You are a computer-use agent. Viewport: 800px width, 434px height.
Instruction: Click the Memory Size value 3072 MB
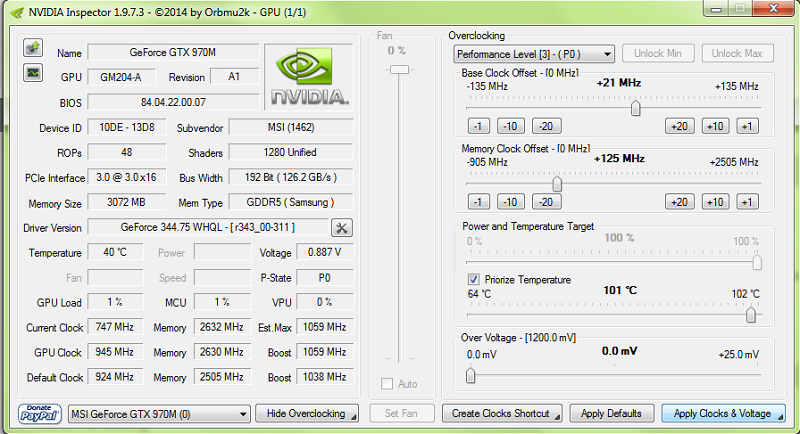127,202
